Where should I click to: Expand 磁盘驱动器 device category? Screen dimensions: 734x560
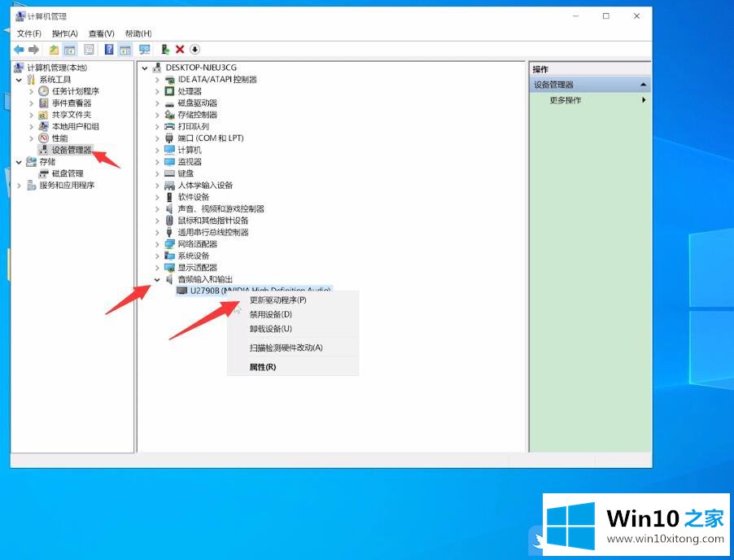pos(157,103)
